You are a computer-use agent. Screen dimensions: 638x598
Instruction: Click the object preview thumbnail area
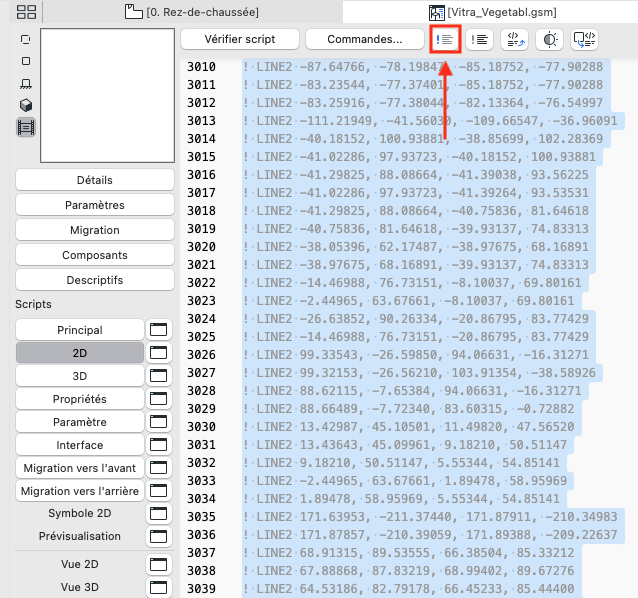pyautogui.click(x=107, y=96)
